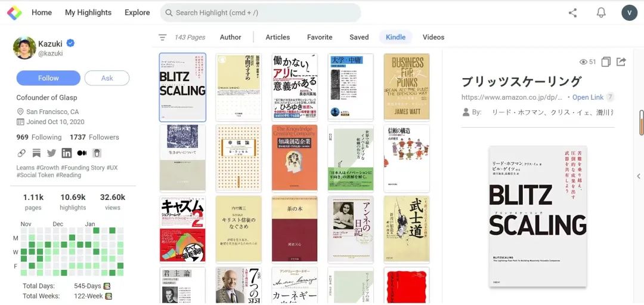The width and height of the screenshot is (644, 305).
Task: Open the 969 Following list
Action: (39, 137)
